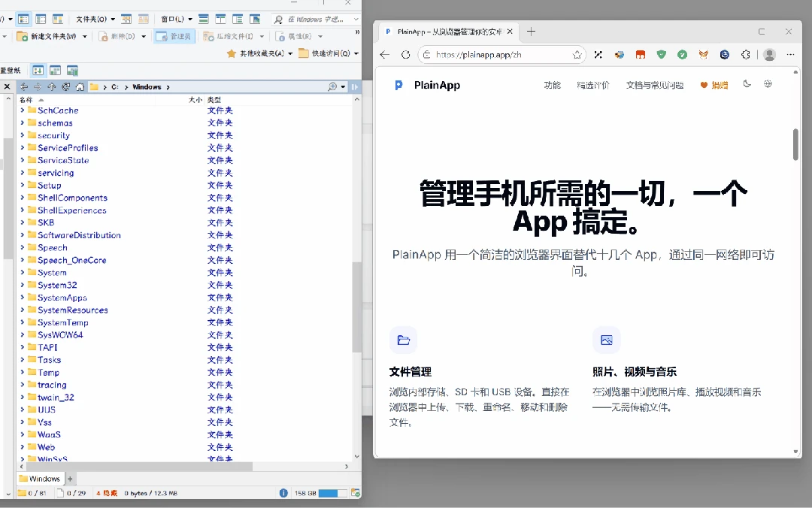Click the PlainApp page vertical scrollbar thumb

[x=796, y=144]
